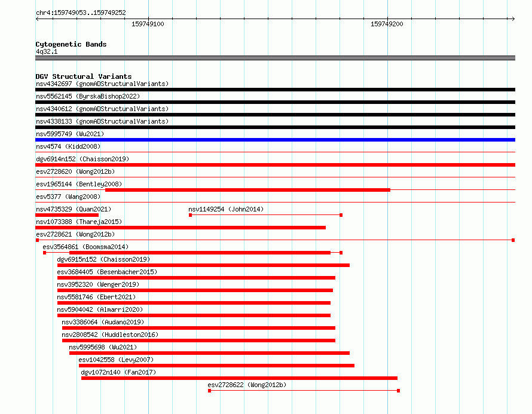Select the 4q32.1 band label
The height and width of the screenshot is (414, 532).
click(47, 51)
